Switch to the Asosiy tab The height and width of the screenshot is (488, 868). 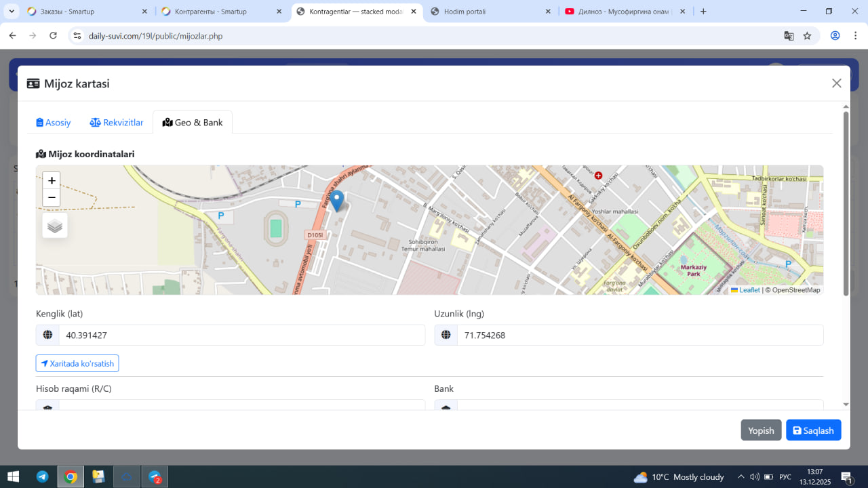(54, 123)
